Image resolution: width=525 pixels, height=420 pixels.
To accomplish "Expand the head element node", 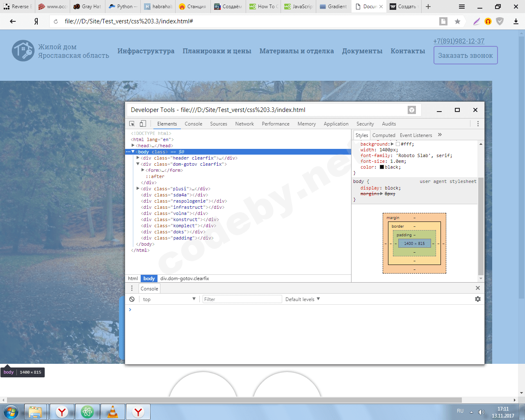I will 133,146.
